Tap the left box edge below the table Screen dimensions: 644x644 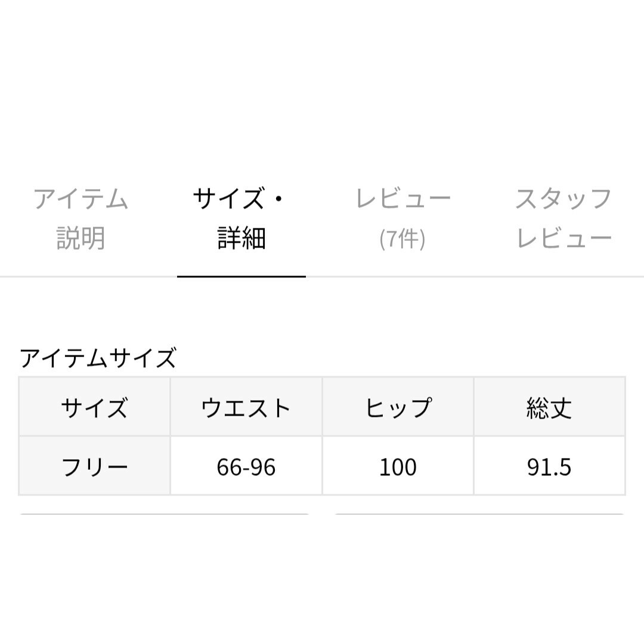pos(165,514)
